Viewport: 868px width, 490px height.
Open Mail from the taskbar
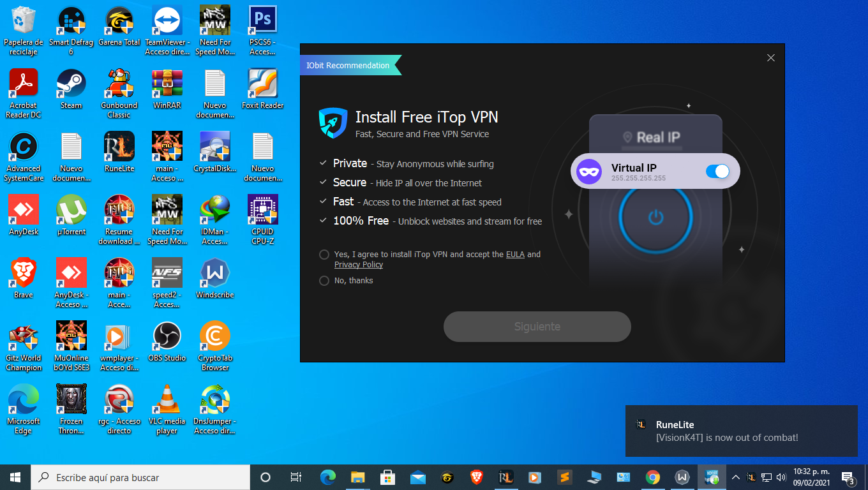click(418, 477)
